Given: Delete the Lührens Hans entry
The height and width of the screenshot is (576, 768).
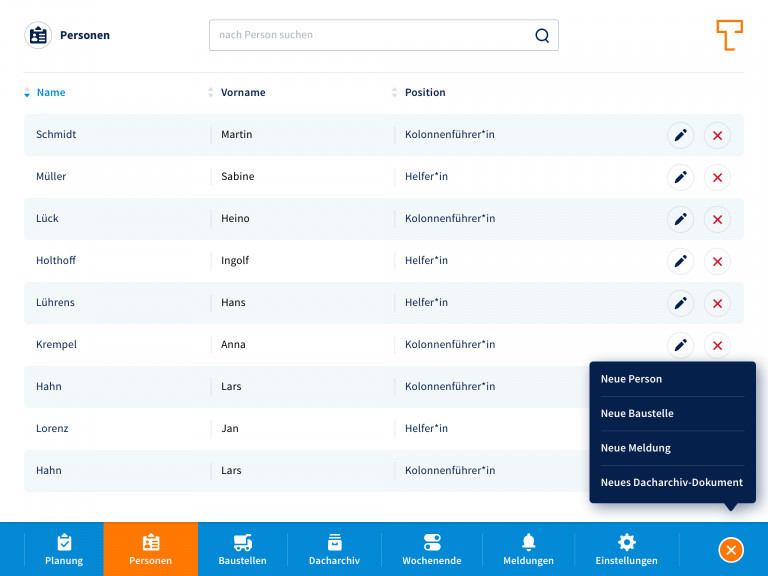Looking at the screenshot, I should click(x=718, y=304).
